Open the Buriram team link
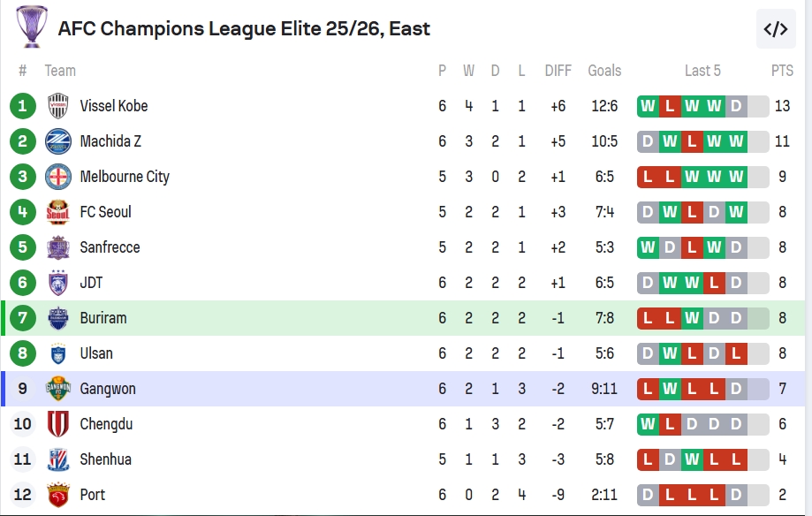This screenshot has width=812, height=516. 102,318
